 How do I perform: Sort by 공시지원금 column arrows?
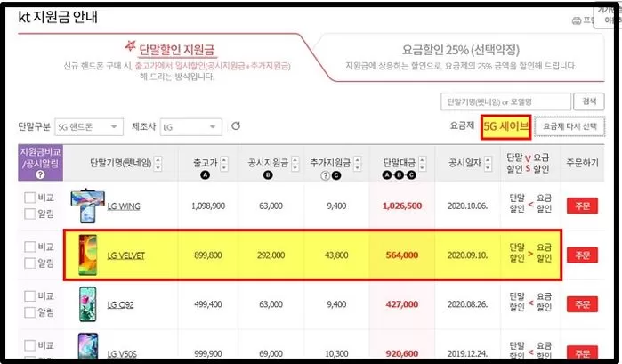[295, 163]
